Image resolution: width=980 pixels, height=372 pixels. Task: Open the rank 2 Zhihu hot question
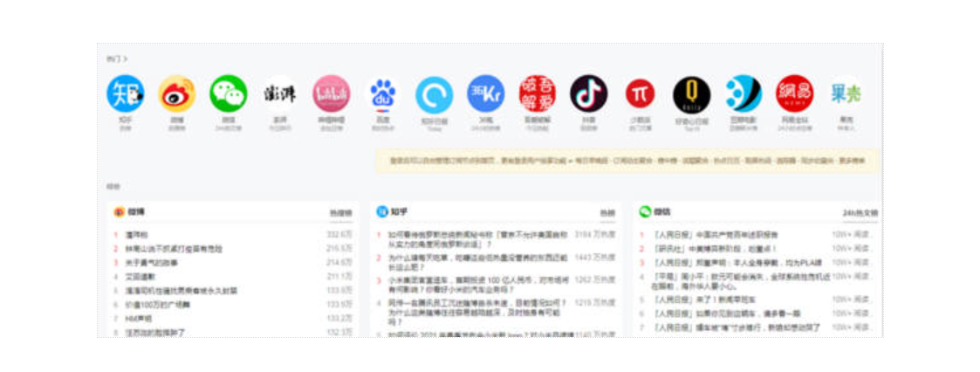pyautogui.click(x=478, y=263)
